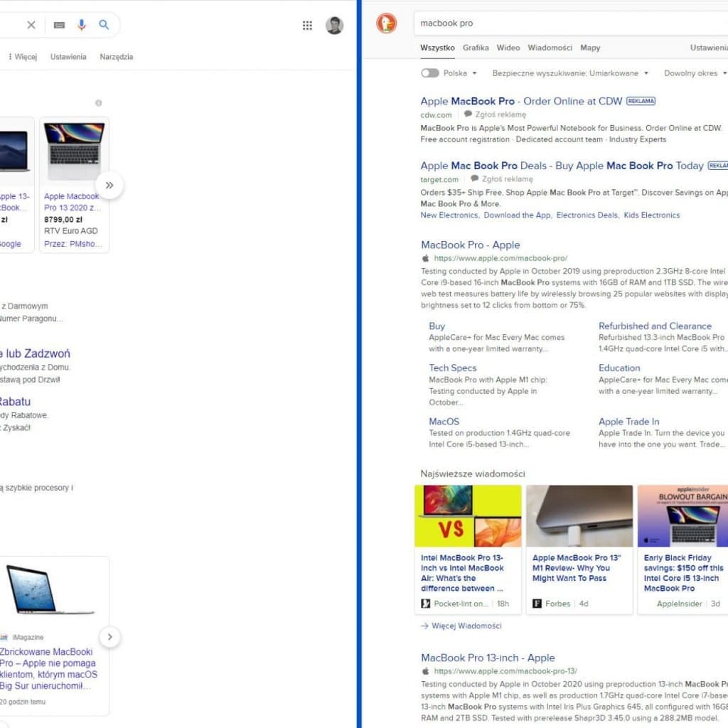728x728 pixels.
Task: Open Apple Mac Book Pro Deals ad
Action: (562, 166)
